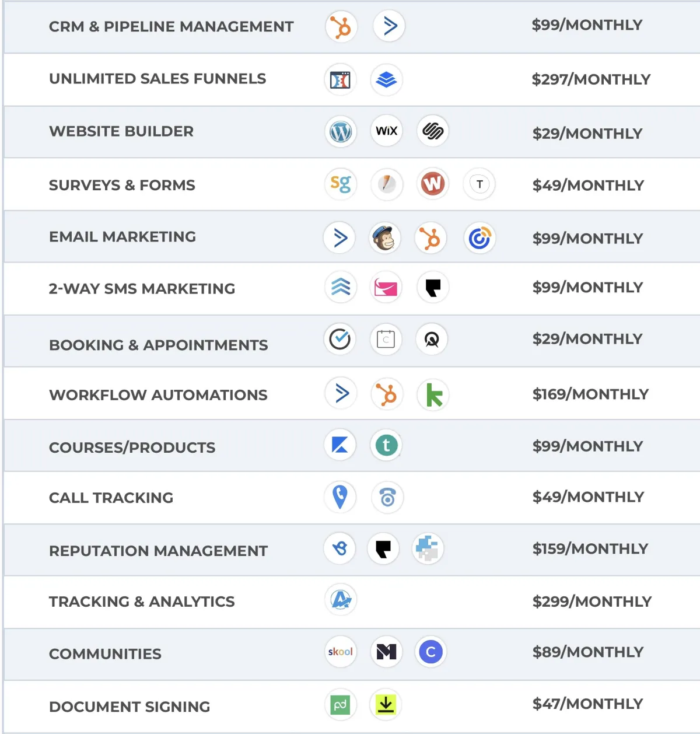
Task: Select the ClickFunnels icon in Sales Funnels
Action: coord(340,80)
